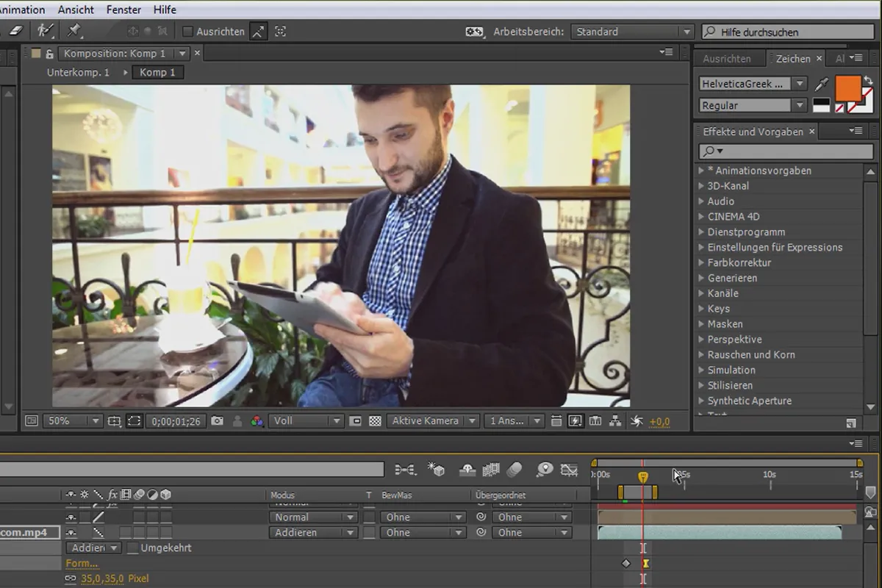Click swap fill and stroke arrow icon
Screen dimensions: 882x588
tap(868, 80)
